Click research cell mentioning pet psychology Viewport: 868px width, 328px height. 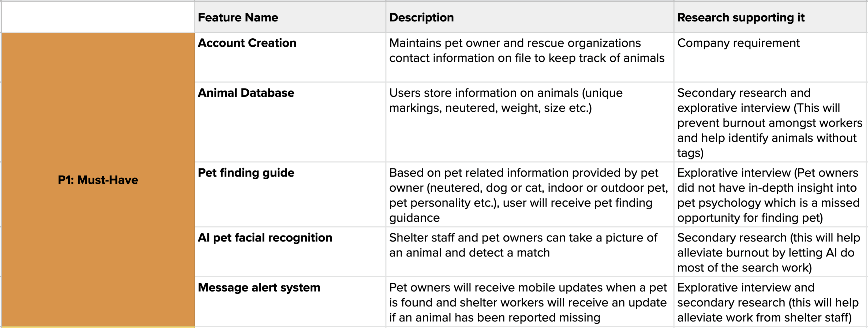coord(770,195)
